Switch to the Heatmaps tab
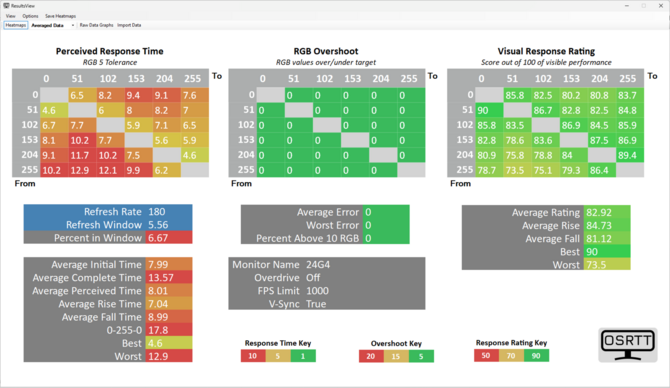This screenshot has height=388, width=670. pyautogui.click(x=16, y=25)
